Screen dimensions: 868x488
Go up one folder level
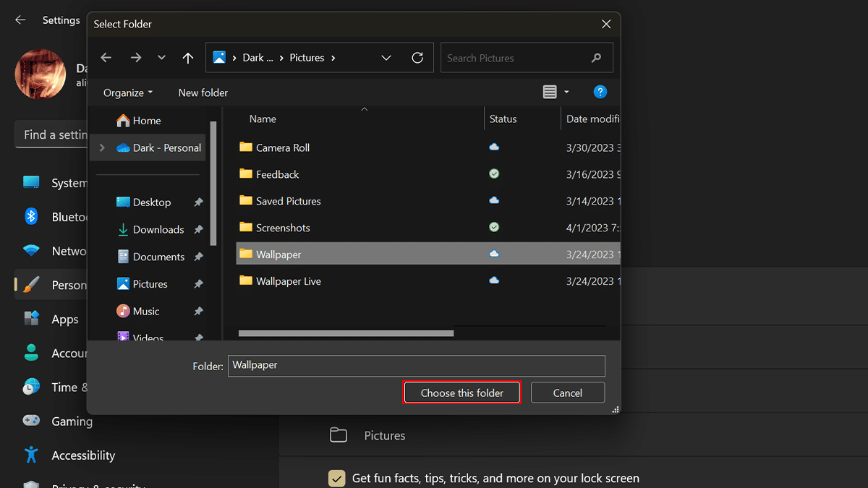click(188, 58)
